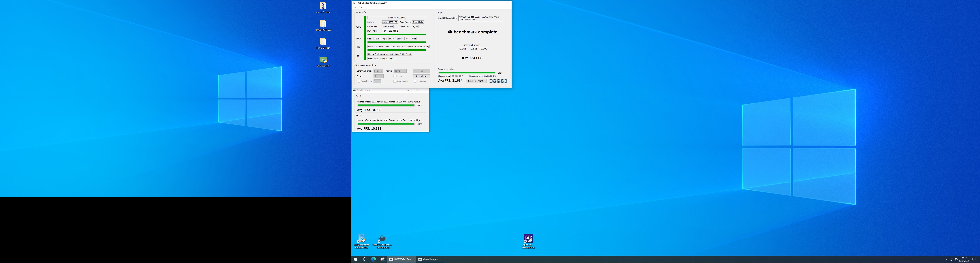Toggle the Pmode checkbox

coord(395,76)
